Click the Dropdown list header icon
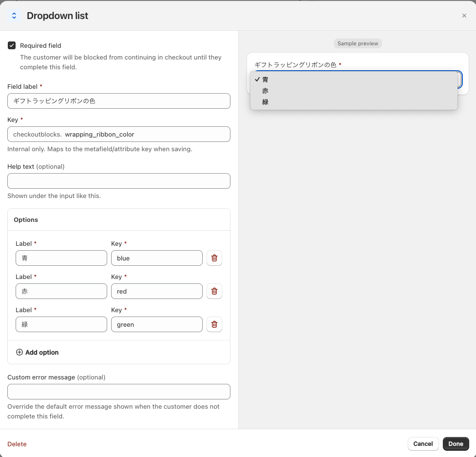The height and width of the screenshot is (457, 476). tap(14, 16)
